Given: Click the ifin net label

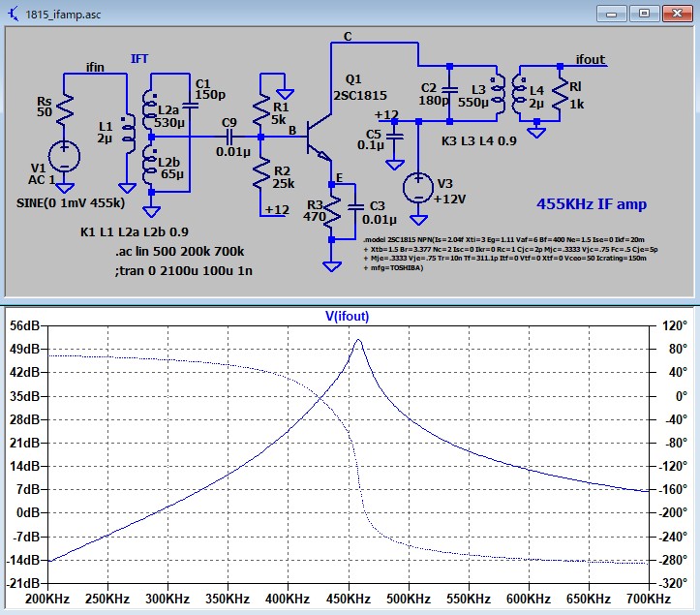Looking at the screenshot, I should coord(95,67).
